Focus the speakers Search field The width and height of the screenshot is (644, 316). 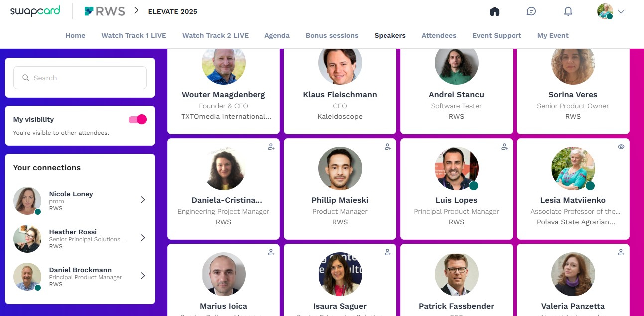tap(80, 78)
